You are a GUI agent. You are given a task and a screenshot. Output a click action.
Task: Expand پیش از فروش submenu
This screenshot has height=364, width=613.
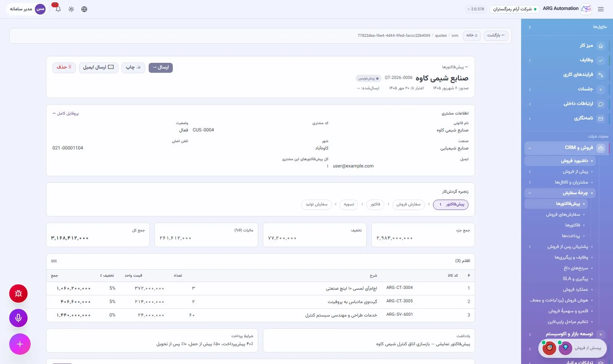529,172
